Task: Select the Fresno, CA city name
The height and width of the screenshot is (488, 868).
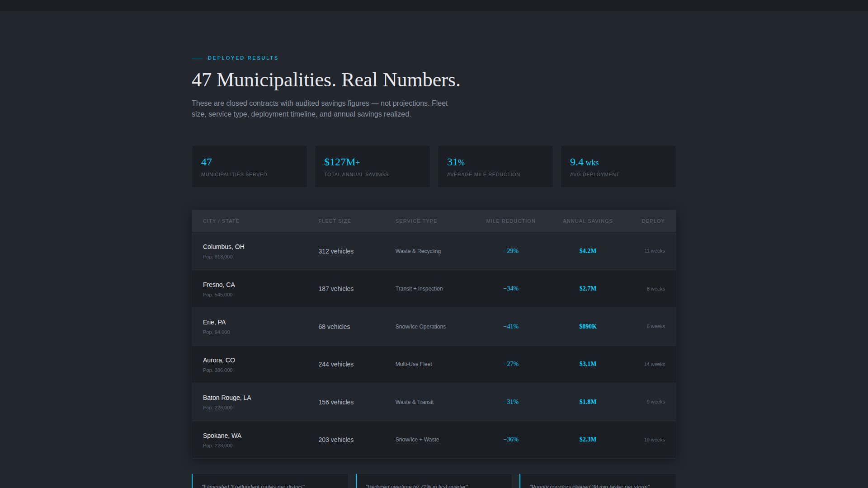Action: (x=219, y=285)
